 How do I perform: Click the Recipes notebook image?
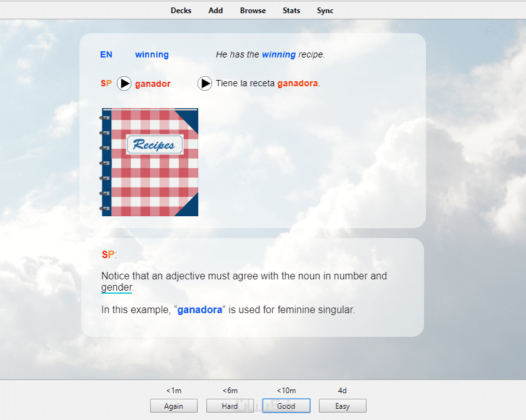coord(149,162)
